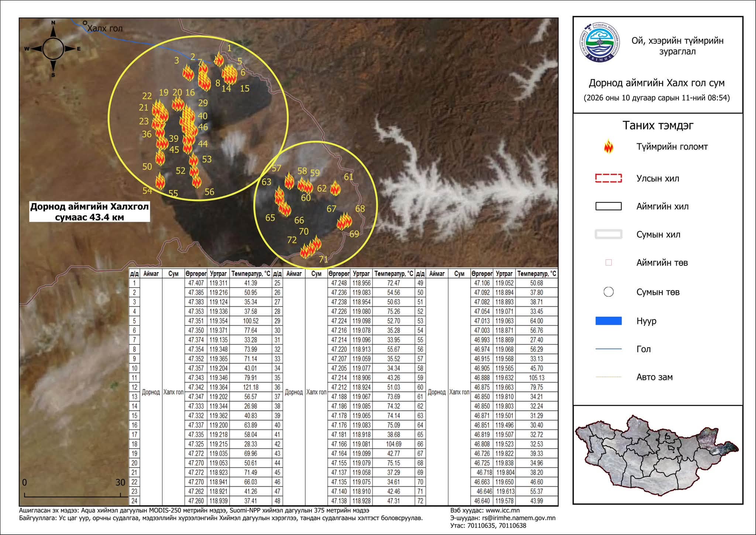Click the blue Нуур color swatch

tap(608, 321)
